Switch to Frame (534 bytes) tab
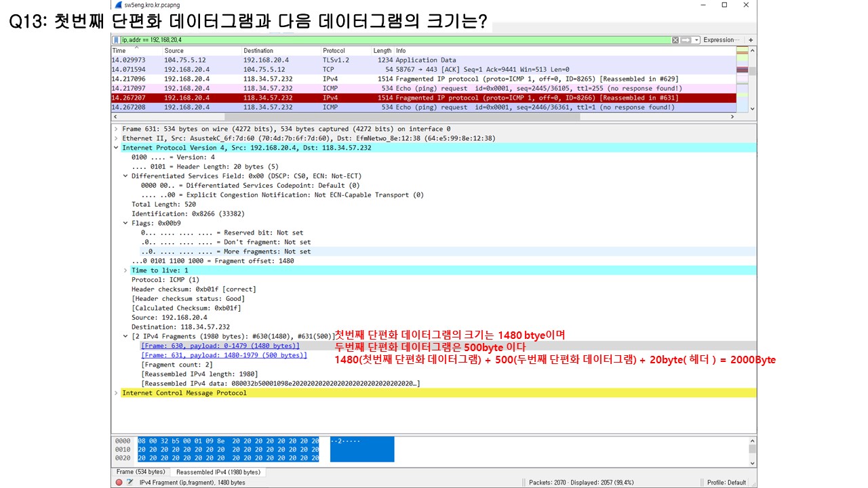The width and height of the screenshot is (868, 488). pos(140,472)
